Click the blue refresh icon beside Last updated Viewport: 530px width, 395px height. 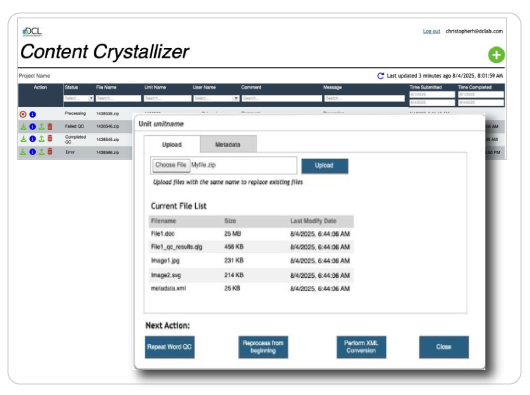point(380,76)
